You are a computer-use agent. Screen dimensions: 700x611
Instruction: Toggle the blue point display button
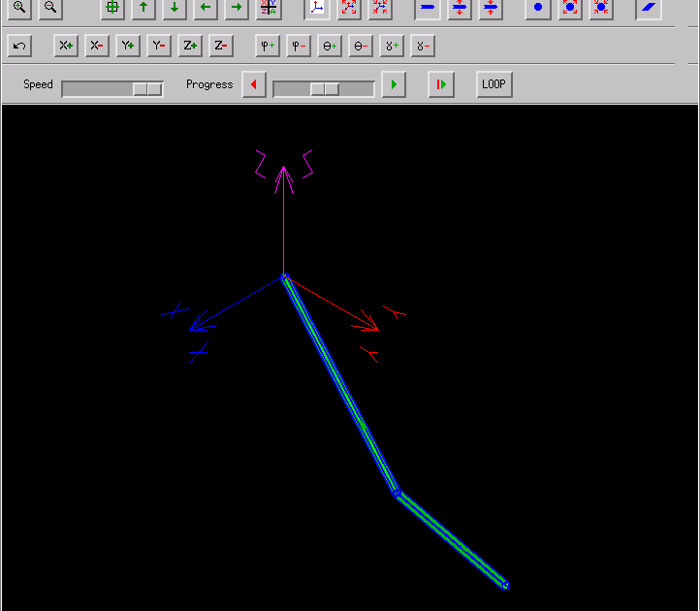pos(538,8)
